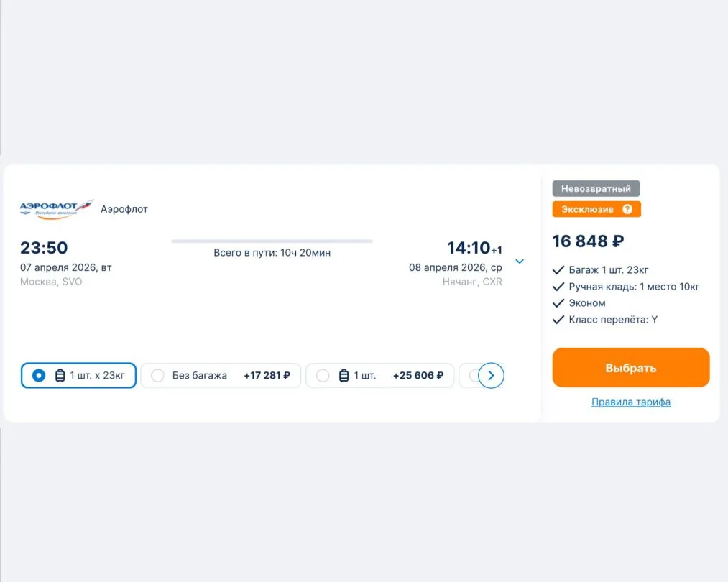Open the Правила тарифа link

pyautogui.click(x=630, y=402)
